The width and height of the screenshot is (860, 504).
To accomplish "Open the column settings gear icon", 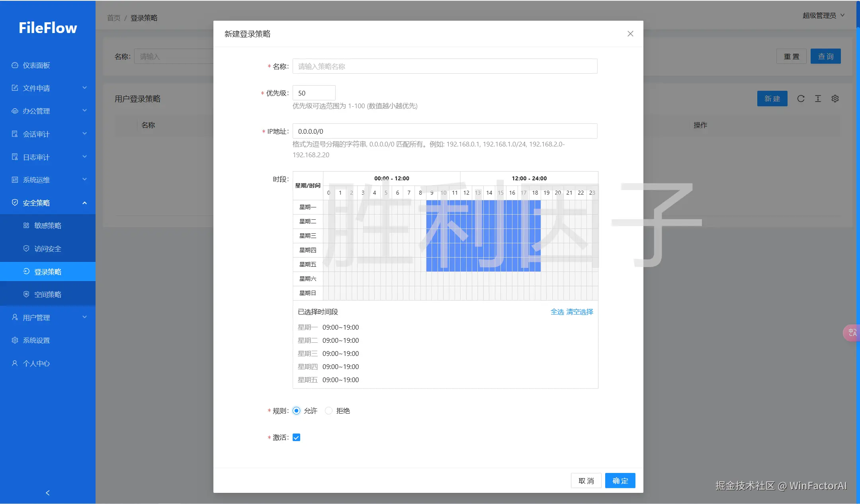I will click(835, 98).
